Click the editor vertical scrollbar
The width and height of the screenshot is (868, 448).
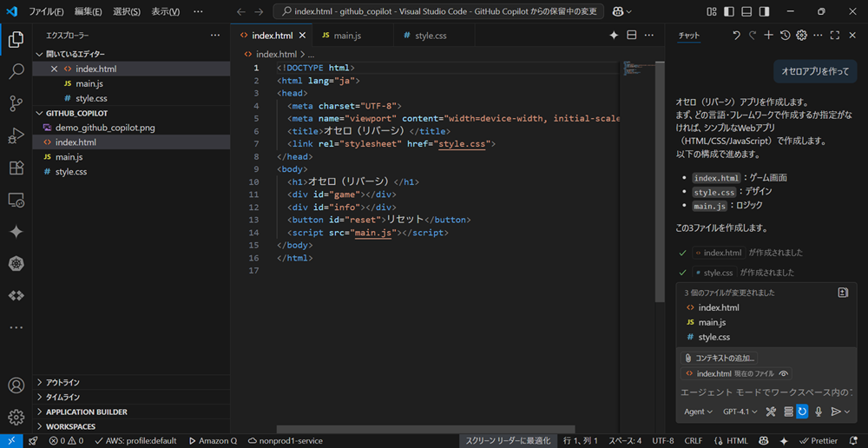point(660,180)
